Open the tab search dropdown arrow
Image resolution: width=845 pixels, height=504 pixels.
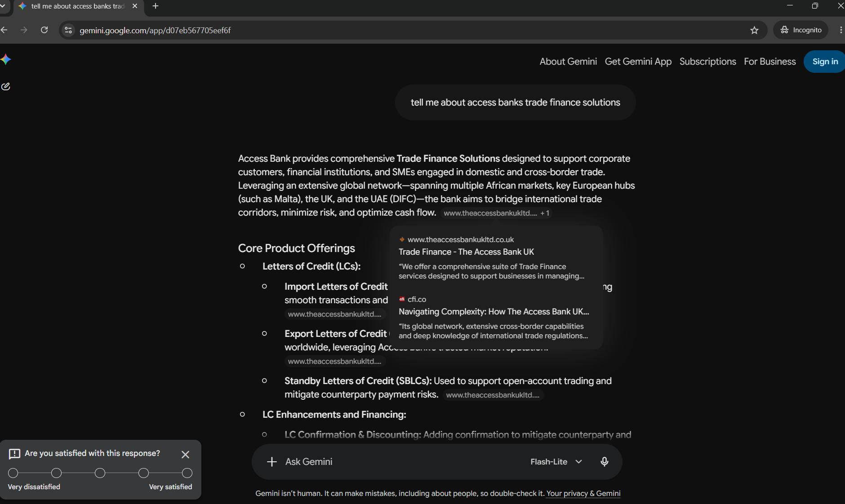(2, 6)
